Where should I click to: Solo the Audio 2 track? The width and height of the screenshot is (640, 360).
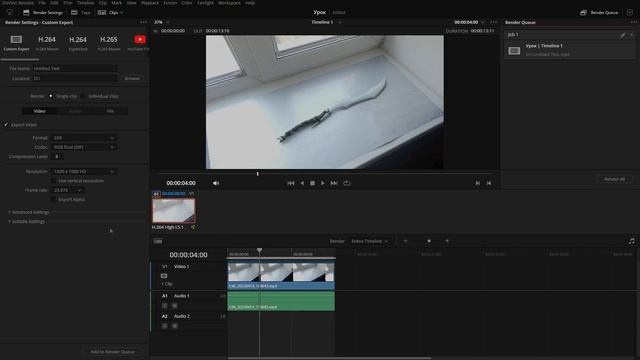tap(164, 326)
